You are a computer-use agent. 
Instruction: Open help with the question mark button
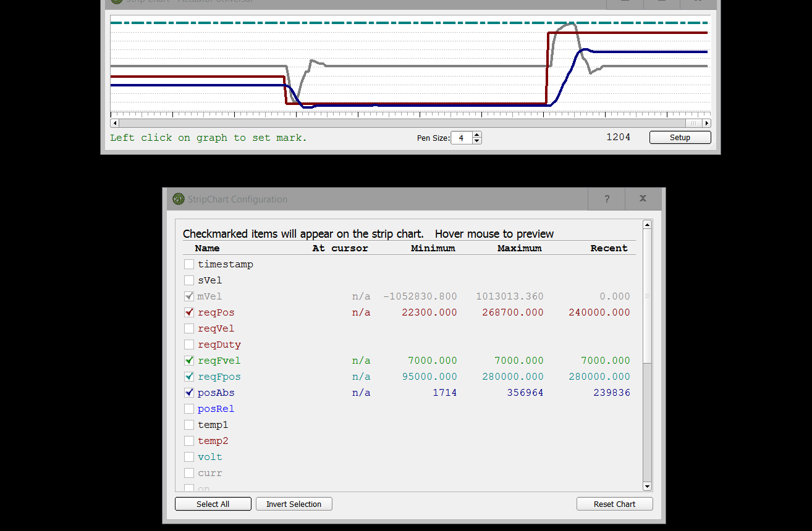coord(606,199)
